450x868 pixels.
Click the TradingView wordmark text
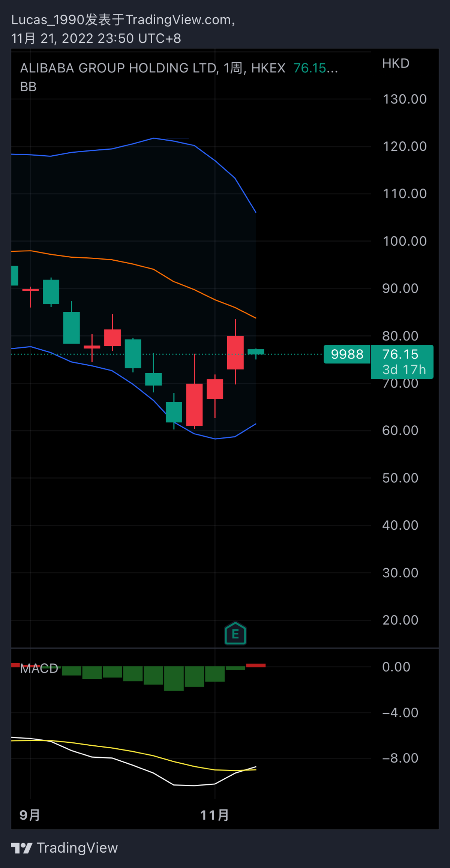click(x=77, y=848)
